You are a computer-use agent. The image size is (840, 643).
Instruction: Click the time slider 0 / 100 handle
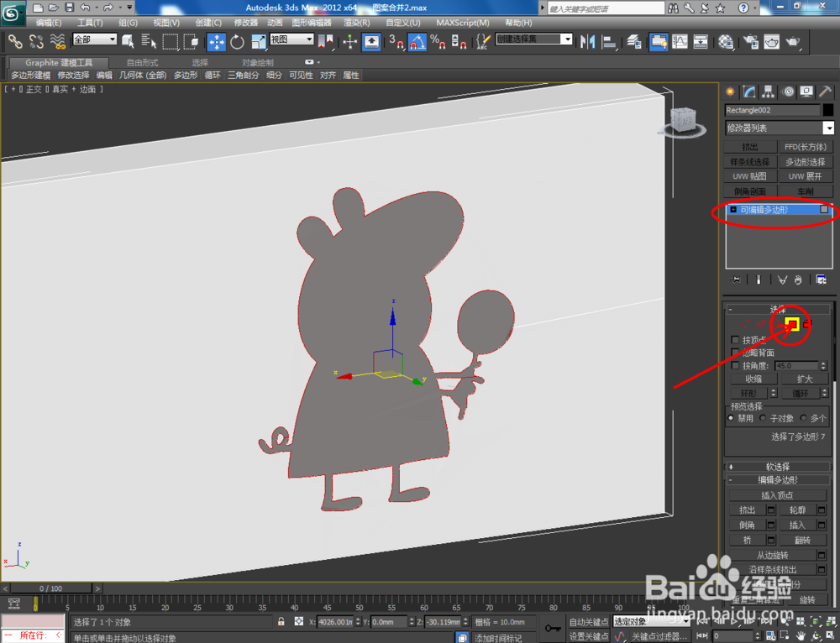(x=51, y=588)
